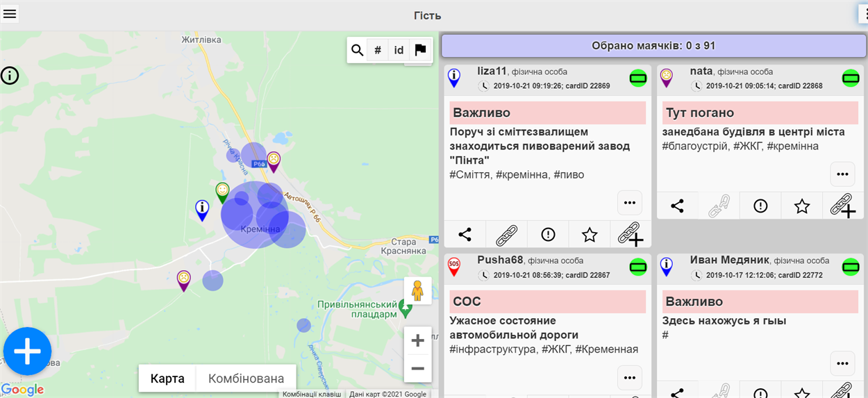Open the three-dot menu on Pusha68 card
868x398 pixels.
pos(630,378)
